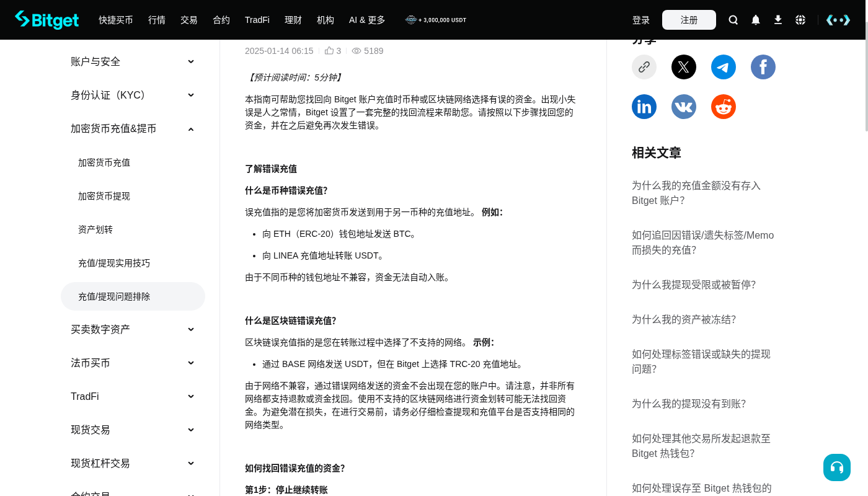
Task: Open article 如何处理其他交易所发起退款至 Bitget 热钱包
Action: [701, 446]
